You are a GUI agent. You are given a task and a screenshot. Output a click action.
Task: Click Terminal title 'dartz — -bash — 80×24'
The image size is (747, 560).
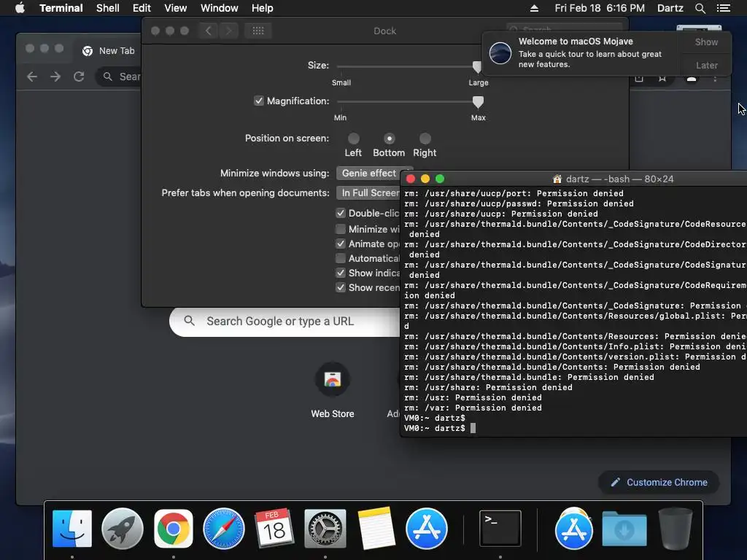(619, 179)
